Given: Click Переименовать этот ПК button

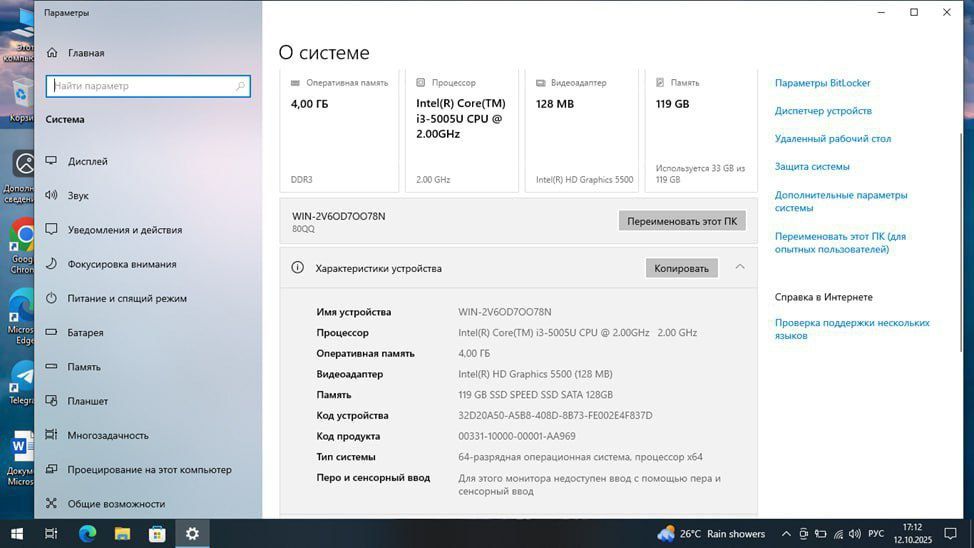Looking at the screenshot, I should (682, 221).
